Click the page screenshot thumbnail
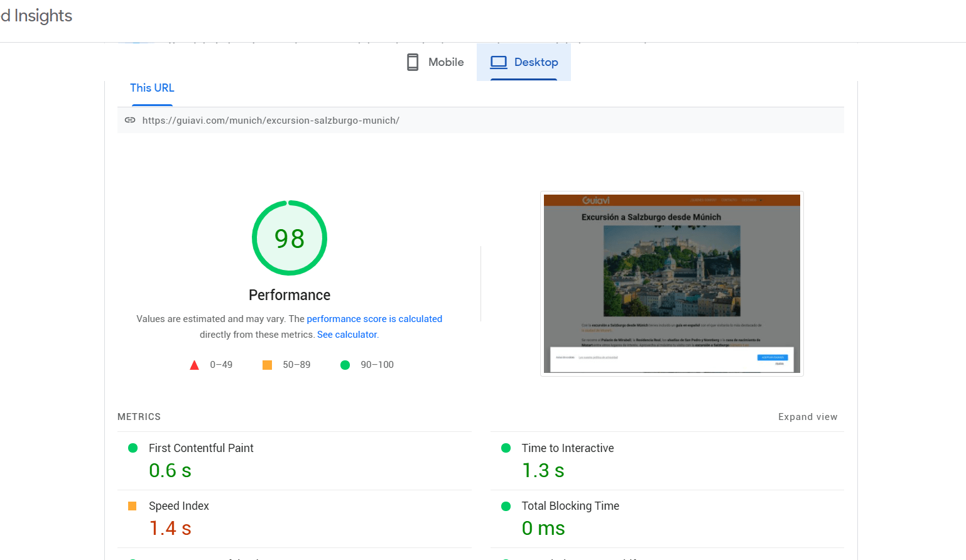966x560 pixels. (x=672, y=284)
